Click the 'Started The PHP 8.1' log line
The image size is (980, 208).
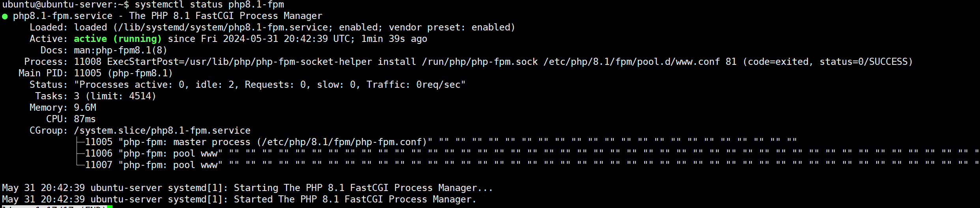pos(239,199)
